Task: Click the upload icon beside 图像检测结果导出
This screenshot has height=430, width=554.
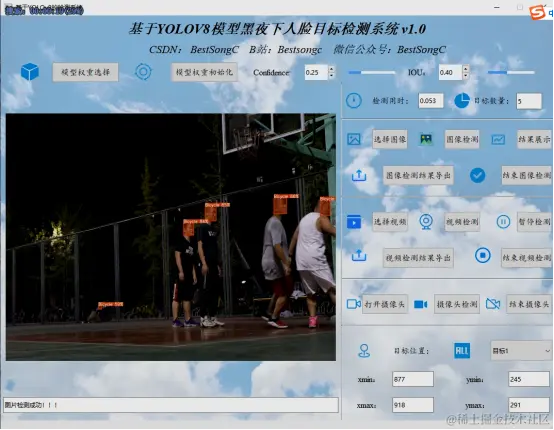Action: click(x=359, y=175)
